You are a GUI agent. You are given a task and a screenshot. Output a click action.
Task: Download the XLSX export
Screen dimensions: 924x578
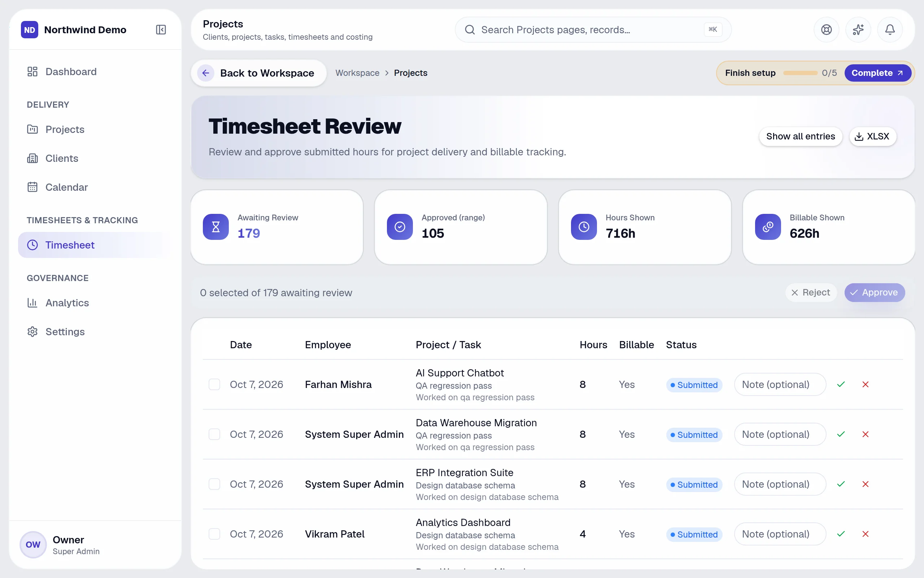coord(872,137)
